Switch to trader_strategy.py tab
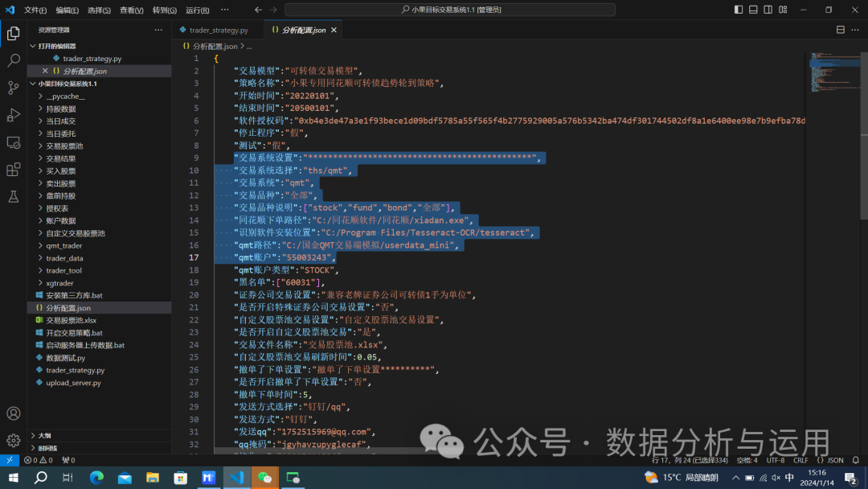This screenshot has width=868, height=489. pyautogui.click(x=218, y=30)
